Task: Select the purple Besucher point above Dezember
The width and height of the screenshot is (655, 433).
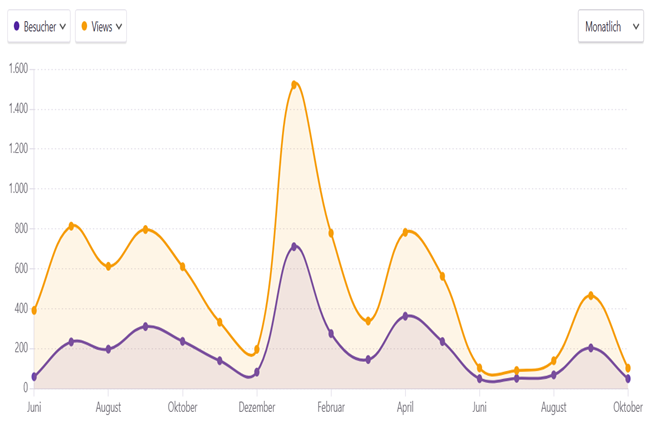Action: click(x=257, y=372)
